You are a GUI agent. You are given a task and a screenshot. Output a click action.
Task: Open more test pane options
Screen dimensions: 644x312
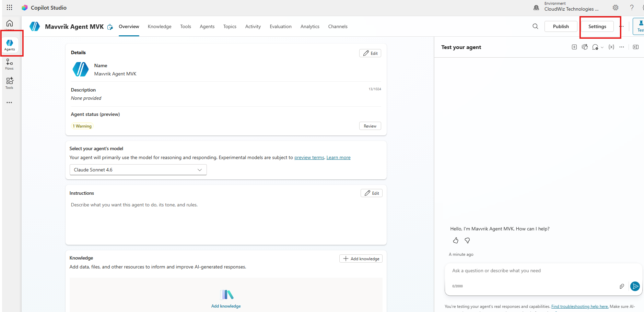(622, 47)
